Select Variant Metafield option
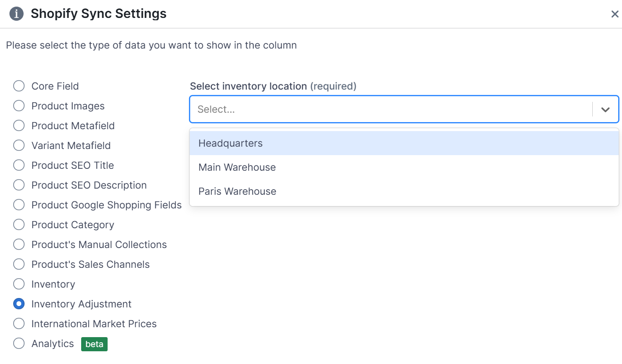 [x=19, y=145]
